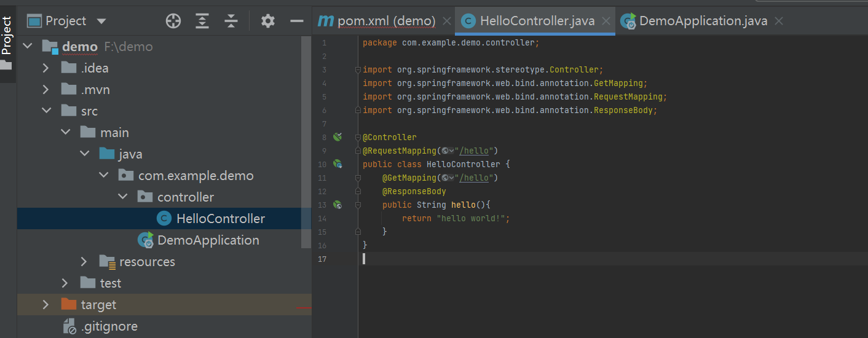
Task: Click the request mapping gutter icon at line 13
Action: 337,205
